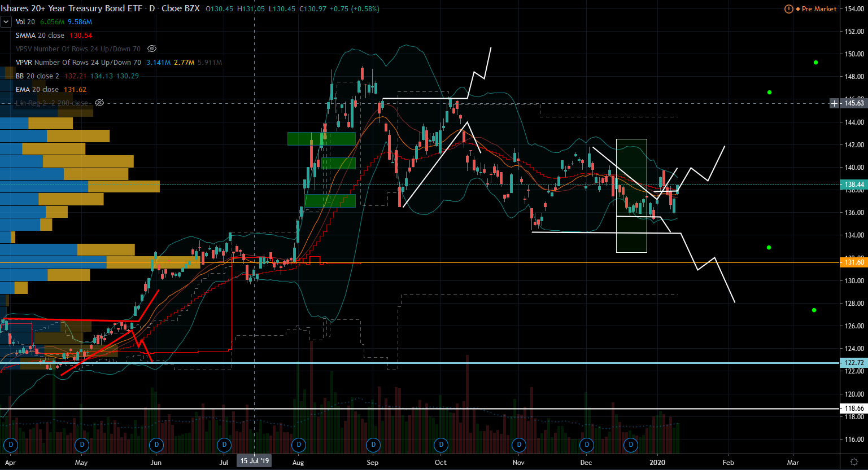868x470 pixels.
Task: Show the hidden Lin Reg indicator via eye icon
Action: click(99, 103)
